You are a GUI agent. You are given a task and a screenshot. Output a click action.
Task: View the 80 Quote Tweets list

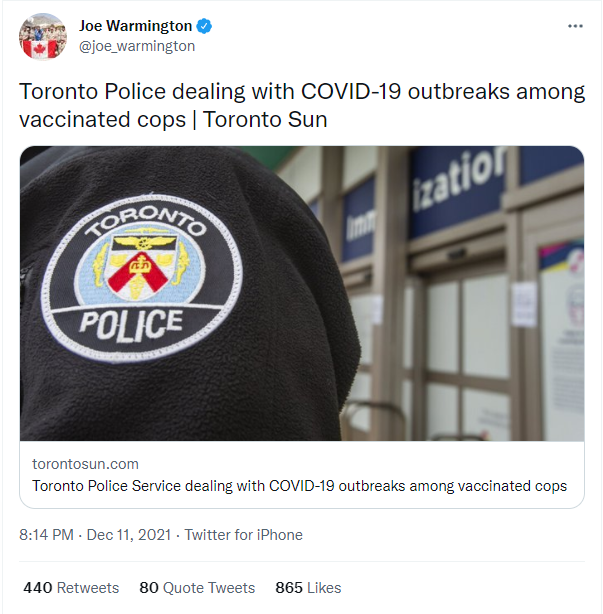point(197,588)
